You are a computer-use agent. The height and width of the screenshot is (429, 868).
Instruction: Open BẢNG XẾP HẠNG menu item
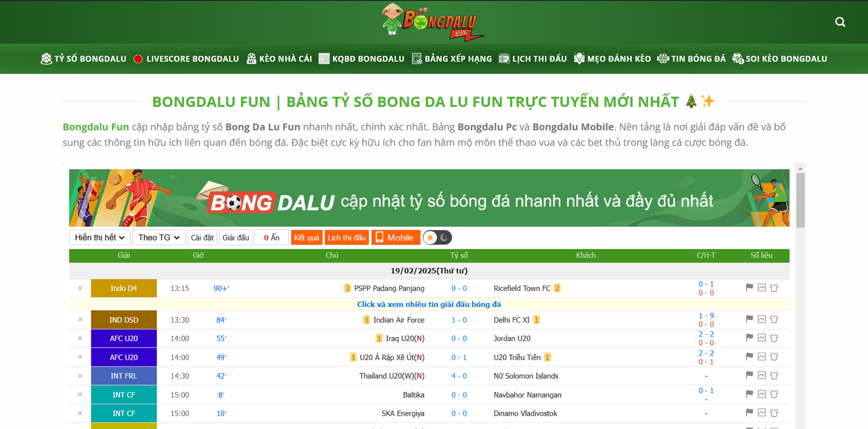452,58
